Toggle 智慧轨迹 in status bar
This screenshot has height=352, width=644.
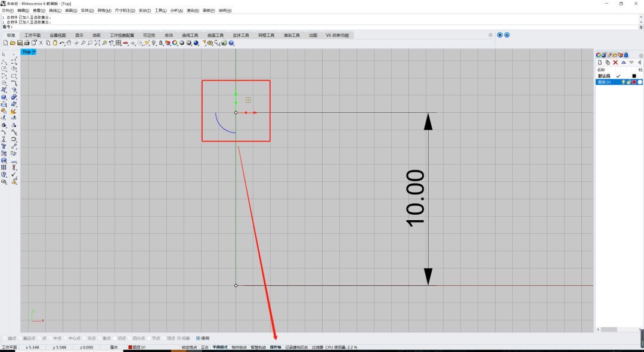(258, 347)
